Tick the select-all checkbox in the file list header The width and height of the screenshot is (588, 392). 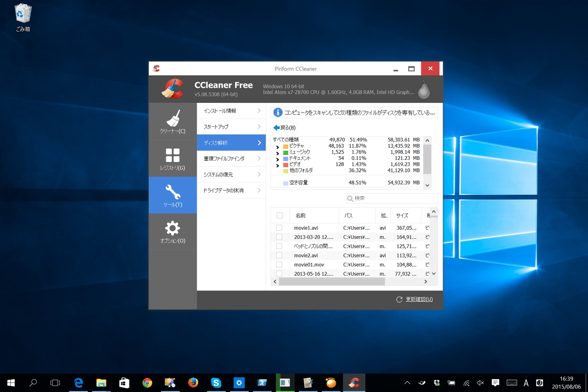(x=279, y=216)
